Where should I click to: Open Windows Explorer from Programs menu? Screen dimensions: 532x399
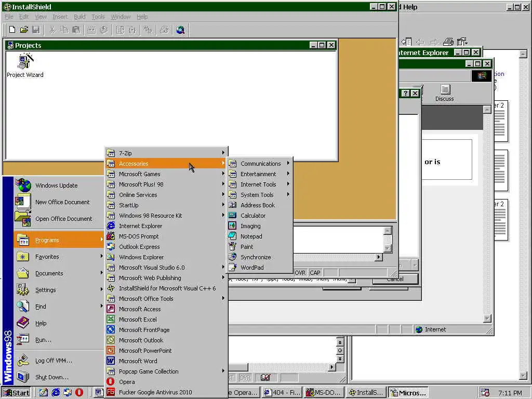(x=166, y=257)
